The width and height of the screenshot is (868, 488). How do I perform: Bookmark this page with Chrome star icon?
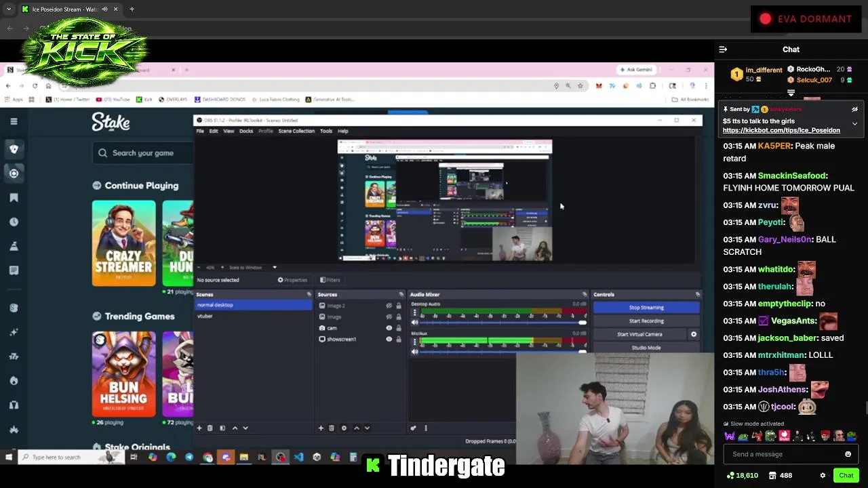(x=580, y=86)
